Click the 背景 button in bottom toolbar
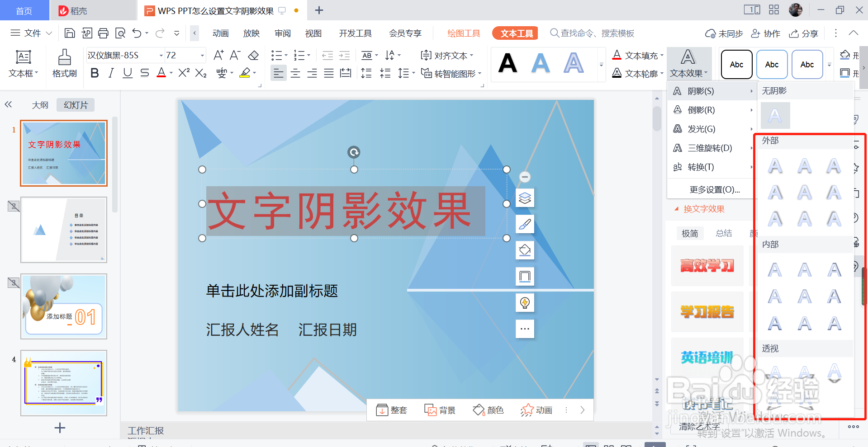 440,410
